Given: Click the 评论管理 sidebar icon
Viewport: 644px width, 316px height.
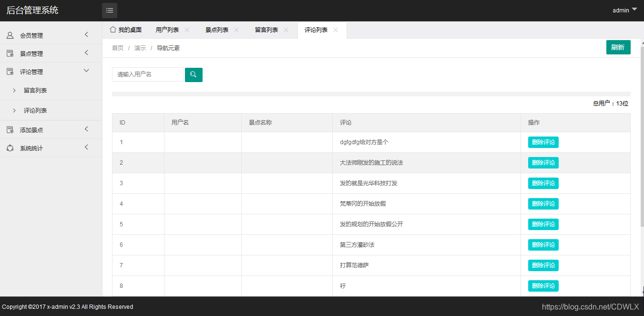Looking at the screenshot, I should coord(10,72).
